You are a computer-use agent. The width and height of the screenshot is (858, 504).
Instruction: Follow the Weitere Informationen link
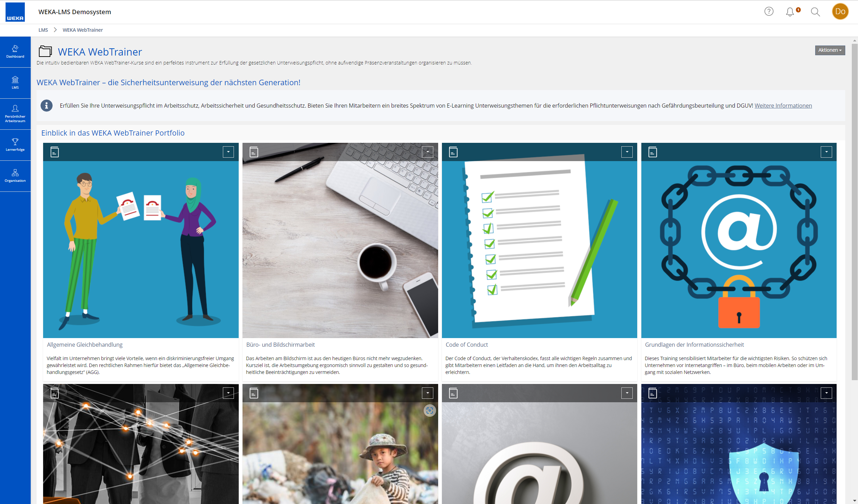pyautogui.click(x=783, y=106)
